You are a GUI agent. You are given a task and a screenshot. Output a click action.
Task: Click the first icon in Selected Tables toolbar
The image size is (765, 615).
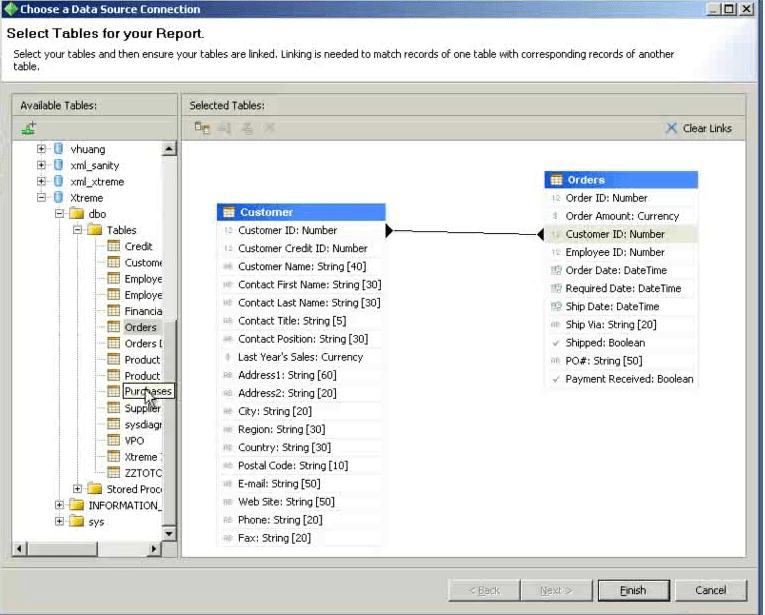pos(202,128)
